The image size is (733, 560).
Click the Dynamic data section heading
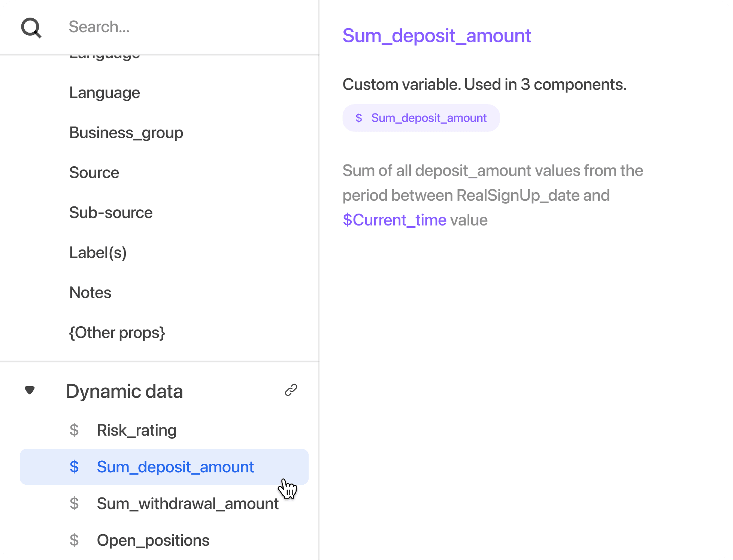click(124, 391)
